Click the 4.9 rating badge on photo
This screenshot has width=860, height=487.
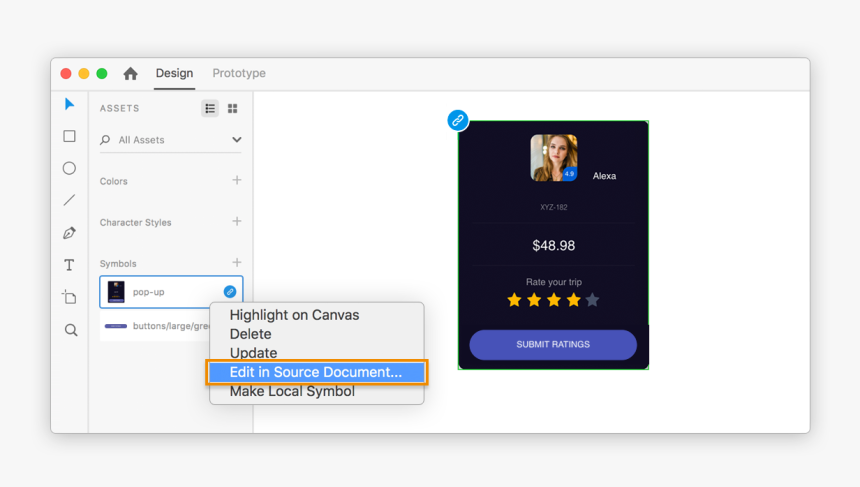569,173
